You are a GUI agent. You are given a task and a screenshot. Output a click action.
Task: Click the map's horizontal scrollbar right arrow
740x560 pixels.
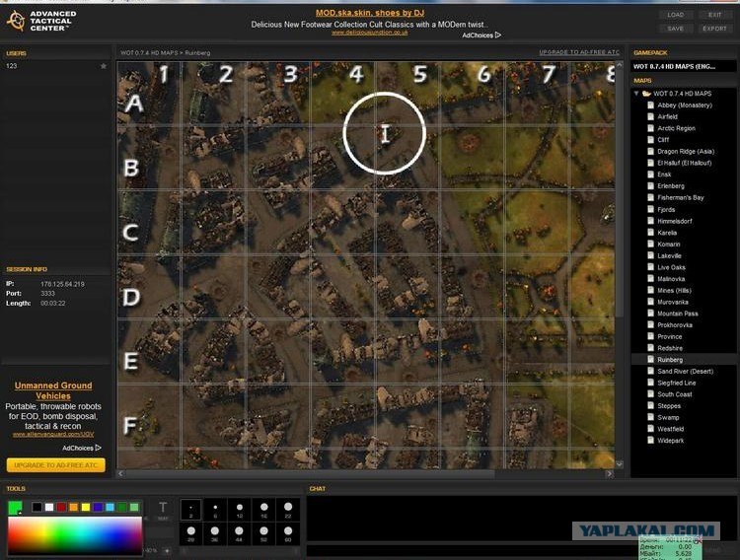click(x=610, y=473)
